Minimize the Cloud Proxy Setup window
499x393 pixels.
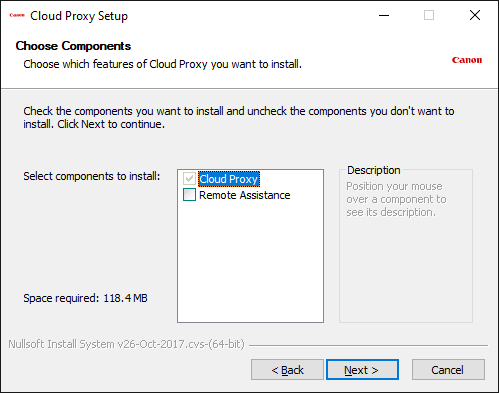pyautogui.click(x=384, y=15)
